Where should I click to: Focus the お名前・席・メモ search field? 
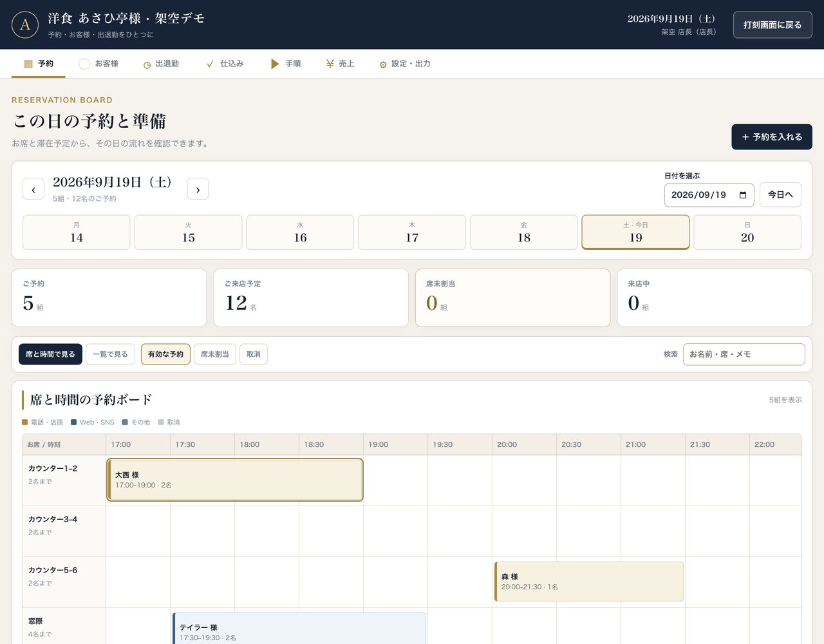coord(744,354)
